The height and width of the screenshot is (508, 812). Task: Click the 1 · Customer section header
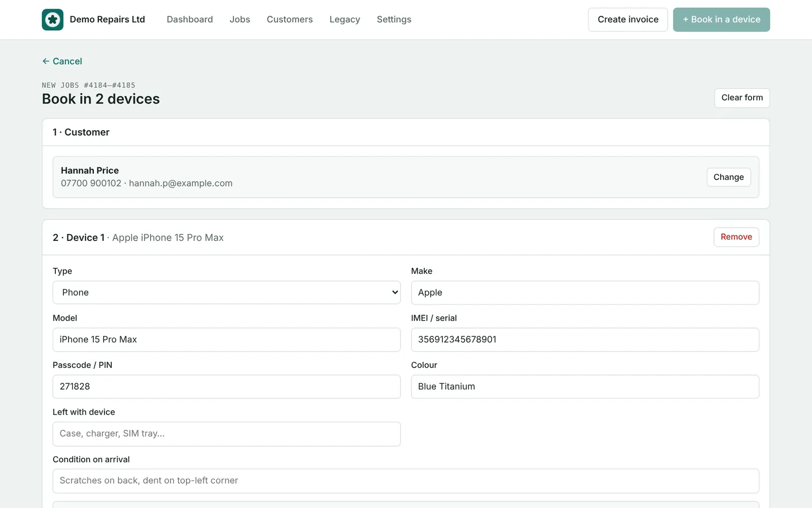click(x=81, y=132)
